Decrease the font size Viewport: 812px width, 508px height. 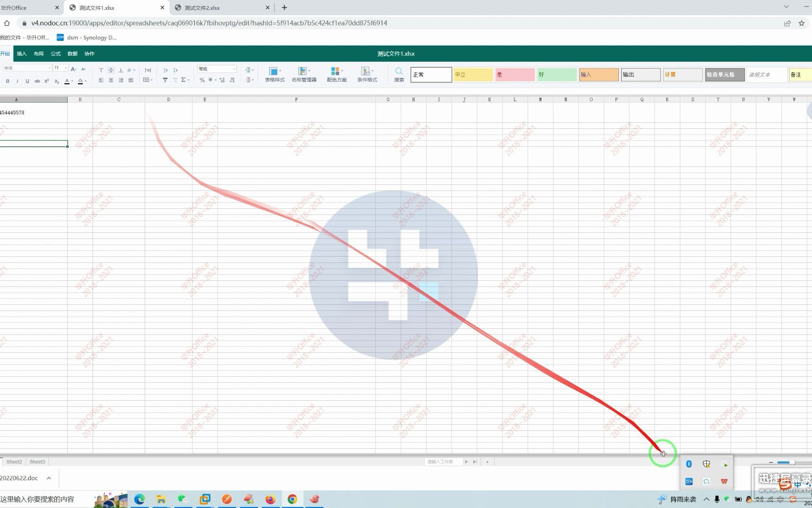coord(84,69)
